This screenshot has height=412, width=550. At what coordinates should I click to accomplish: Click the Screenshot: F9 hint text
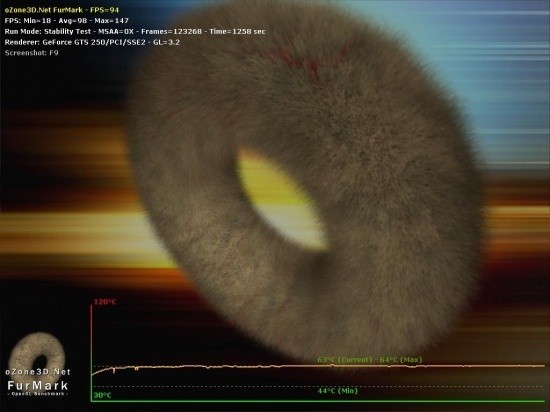pos(32,53)
